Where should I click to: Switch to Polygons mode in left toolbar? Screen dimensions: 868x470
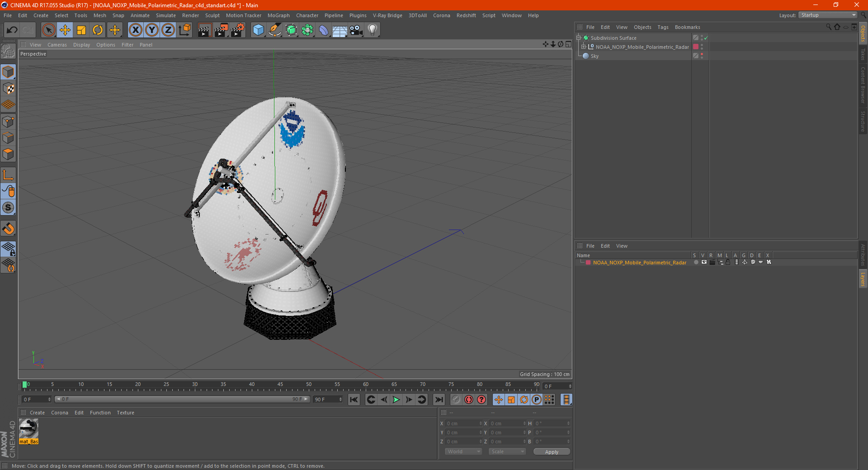pyautogui.click(x=8, y=154)
